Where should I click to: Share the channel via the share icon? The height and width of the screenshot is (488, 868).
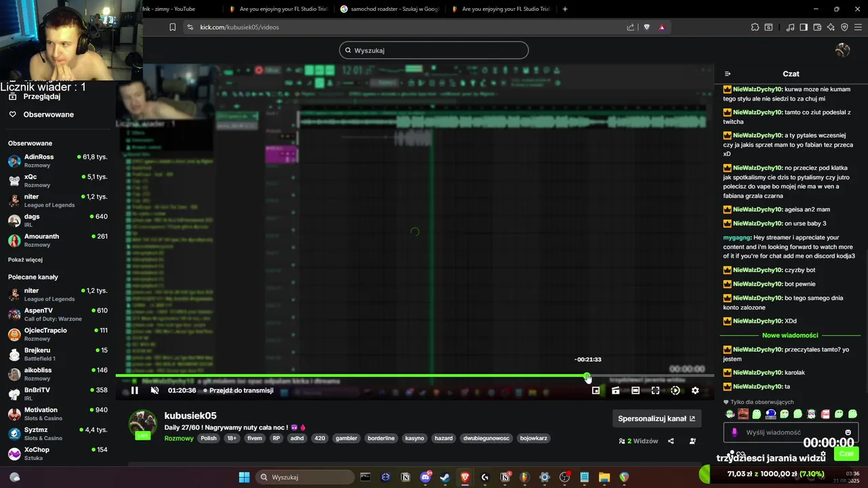click(671, 441)
